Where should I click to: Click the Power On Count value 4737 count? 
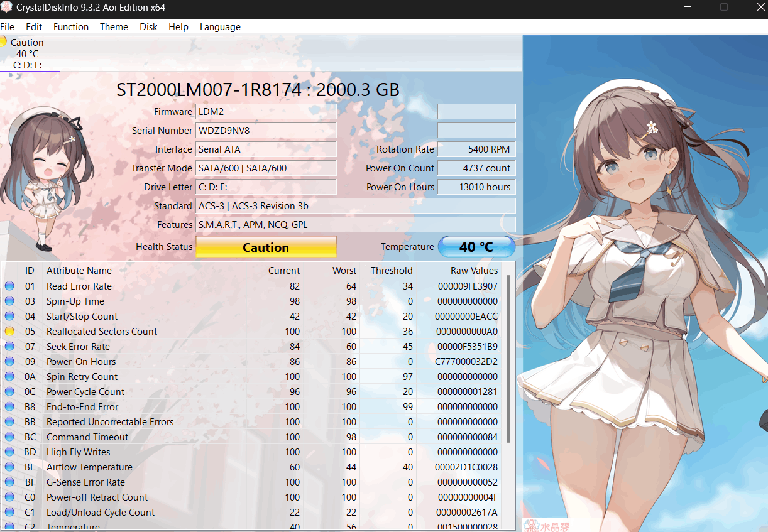pos(476,168)
